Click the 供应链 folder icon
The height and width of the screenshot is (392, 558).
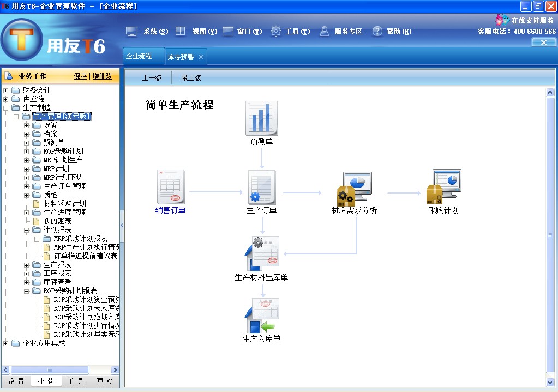pyautogui.click(x=16, y=99)
